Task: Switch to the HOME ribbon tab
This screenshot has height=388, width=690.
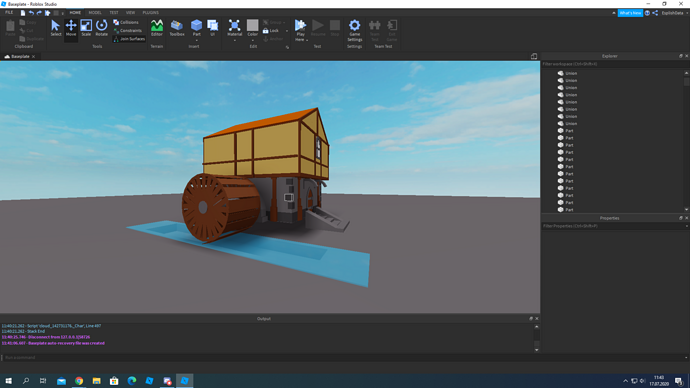Action: [x=75, y=13]
